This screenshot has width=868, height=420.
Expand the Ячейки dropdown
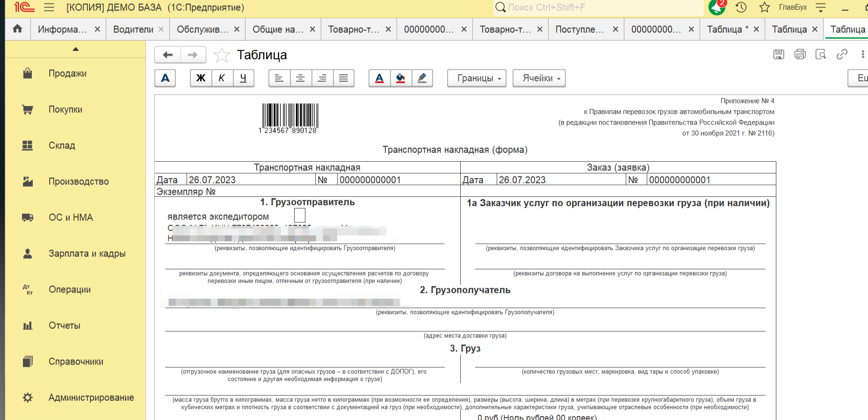pyautogui.click(x=539, y=78)
